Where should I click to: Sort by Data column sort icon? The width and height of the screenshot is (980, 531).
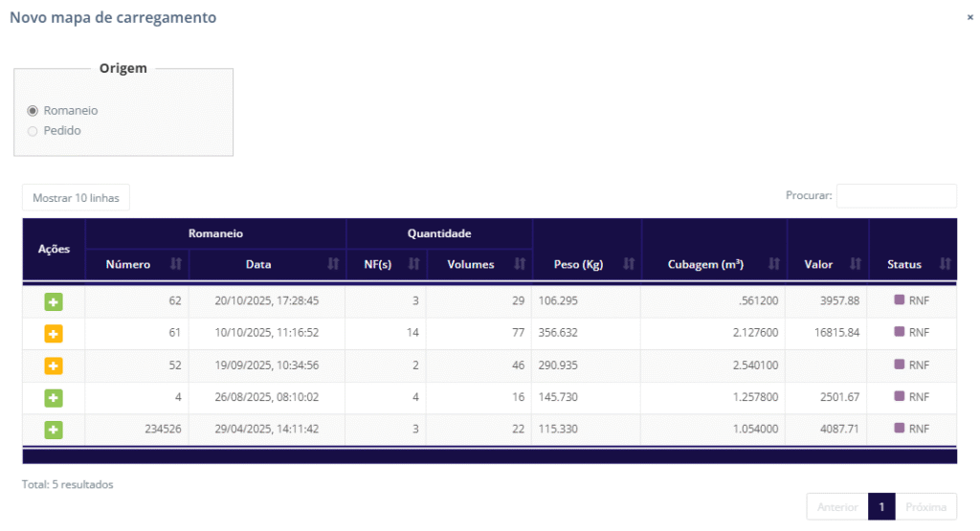332,264
